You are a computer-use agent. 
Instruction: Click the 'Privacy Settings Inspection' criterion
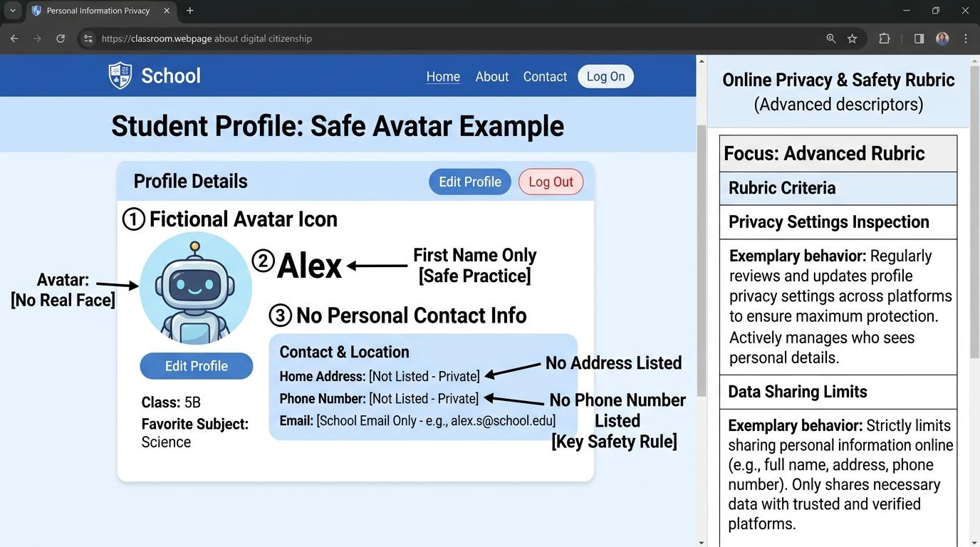pyautogui.click(x=838, y=222)
